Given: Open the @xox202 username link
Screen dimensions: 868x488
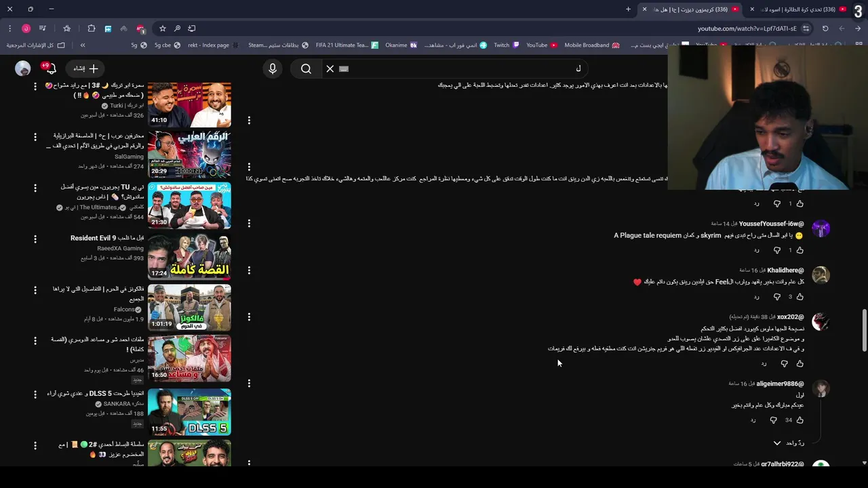Looking at the screenshot, I should point(790,317).
